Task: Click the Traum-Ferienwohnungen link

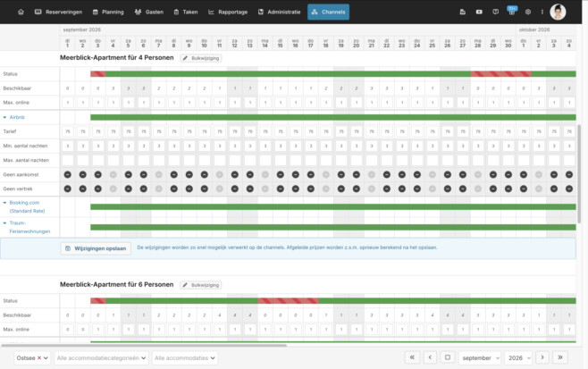Action: 29,227
